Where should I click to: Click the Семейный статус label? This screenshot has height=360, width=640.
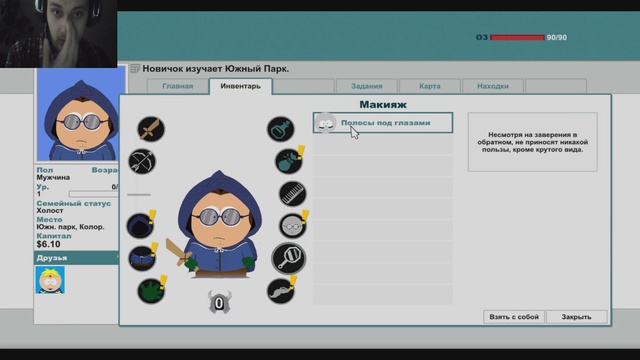click(x=73, y=203)
